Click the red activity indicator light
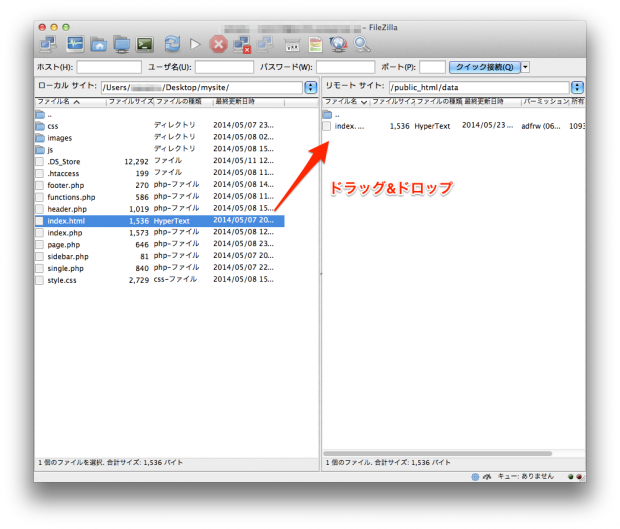The width and height of the screenshot is (620, 529). 579,477
